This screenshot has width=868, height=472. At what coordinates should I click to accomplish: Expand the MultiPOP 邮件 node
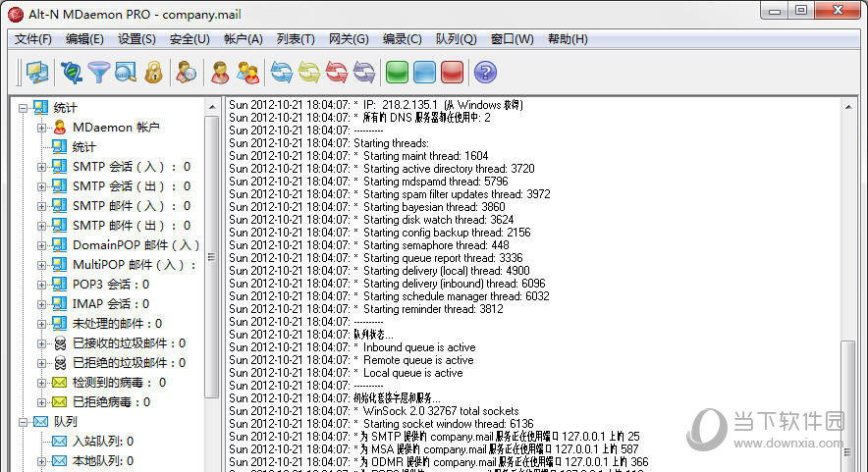(x=41, y=265)
